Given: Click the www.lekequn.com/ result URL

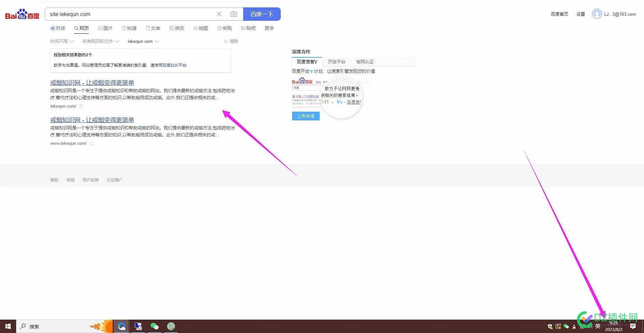Looking at the screenshot, I should [x=68, y=143].
